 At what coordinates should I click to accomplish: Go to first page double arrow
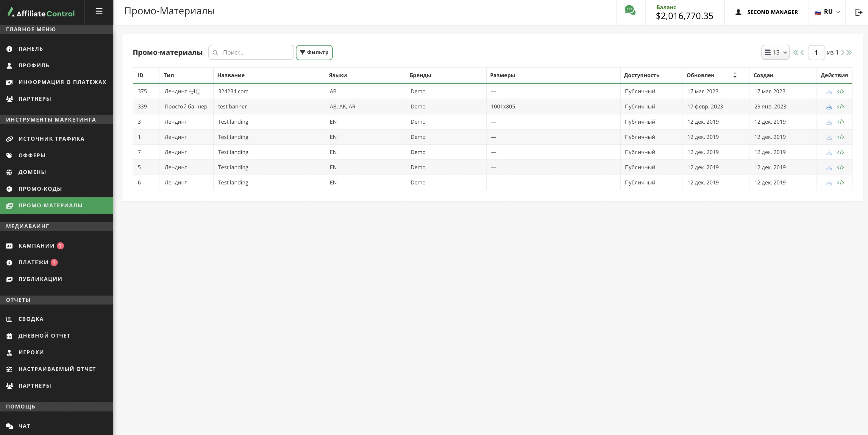796,53
